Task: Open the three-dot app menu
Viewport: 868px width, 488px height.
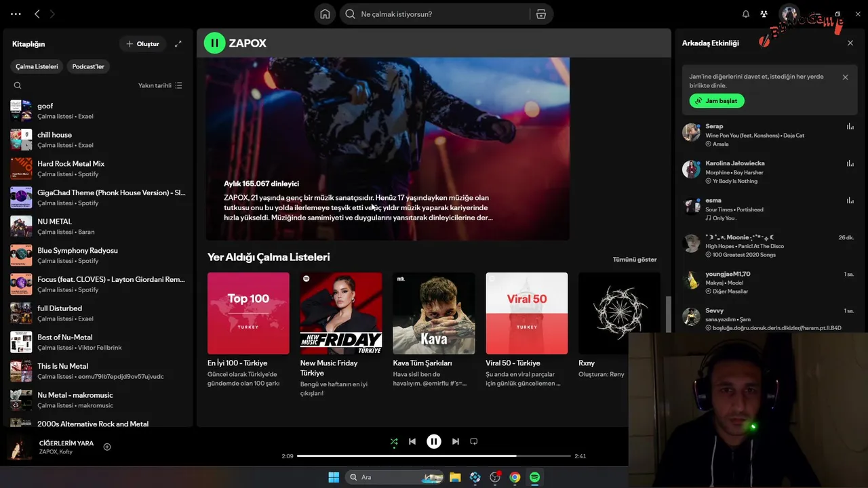Action: pos(16,14)
